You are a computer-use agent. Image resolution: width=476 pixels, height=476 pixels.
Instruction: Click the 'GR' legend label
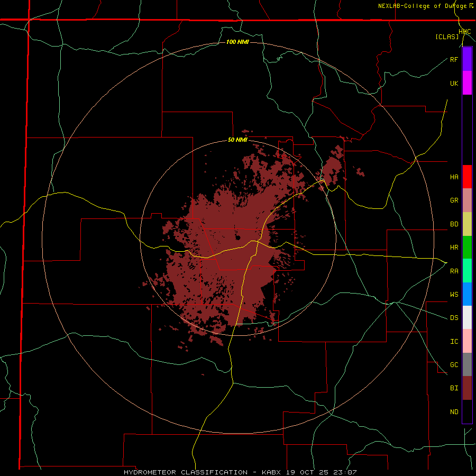454,200
